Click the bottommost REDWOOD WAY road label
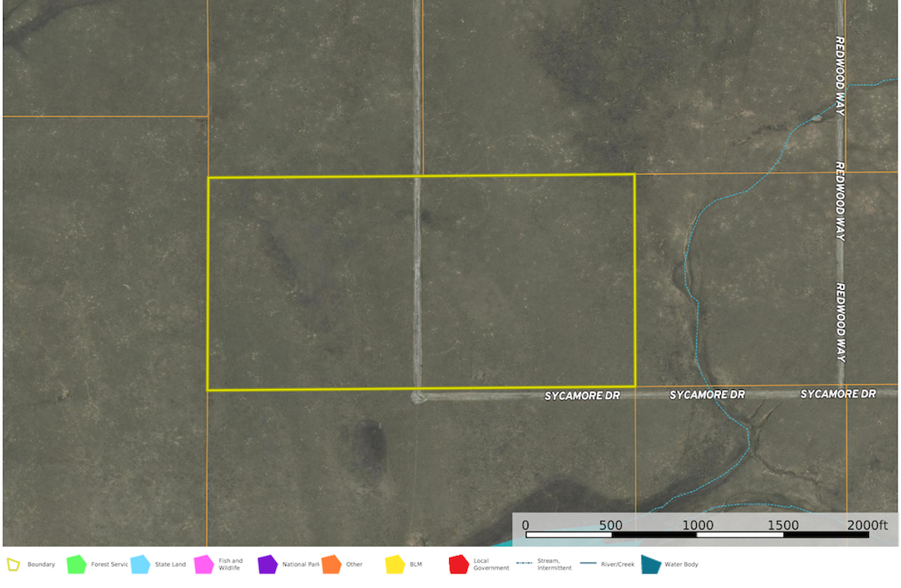 [840, 322]
